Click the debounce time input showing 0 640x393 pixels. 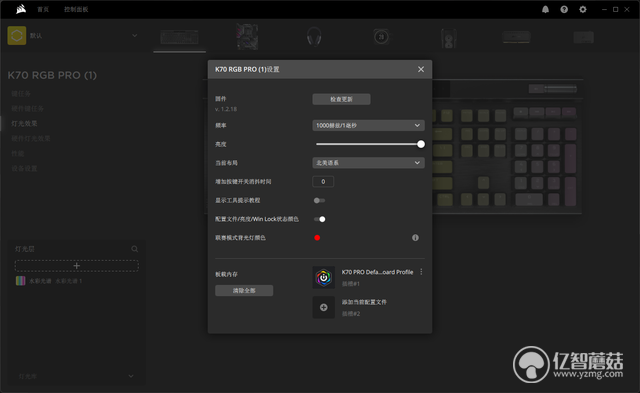click(323, 182)
